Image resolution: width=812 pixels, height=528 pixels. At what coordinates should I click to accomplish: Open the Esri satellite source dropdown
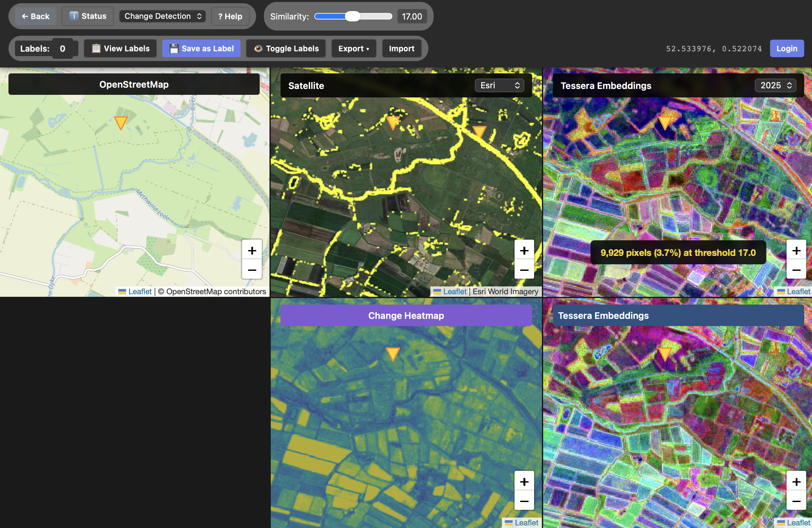pyautogui.click(x=500, y=85)
